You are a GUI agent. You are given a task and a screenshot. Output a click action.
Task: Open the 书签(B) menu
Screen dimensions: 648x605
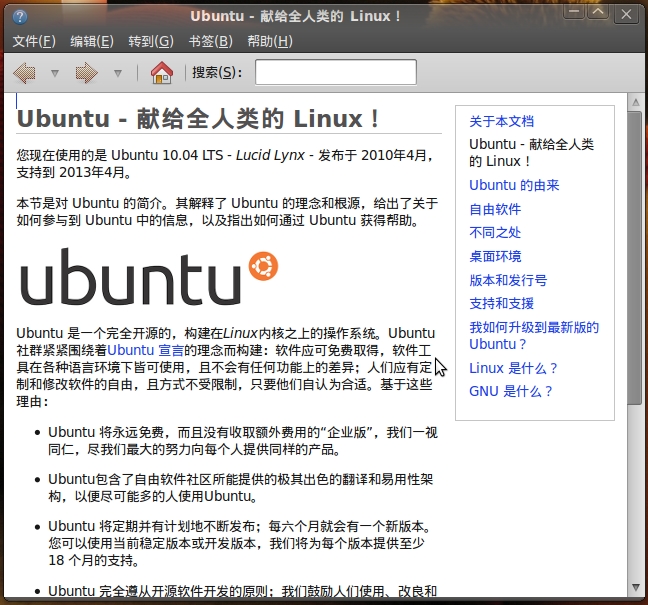point(210,41)
